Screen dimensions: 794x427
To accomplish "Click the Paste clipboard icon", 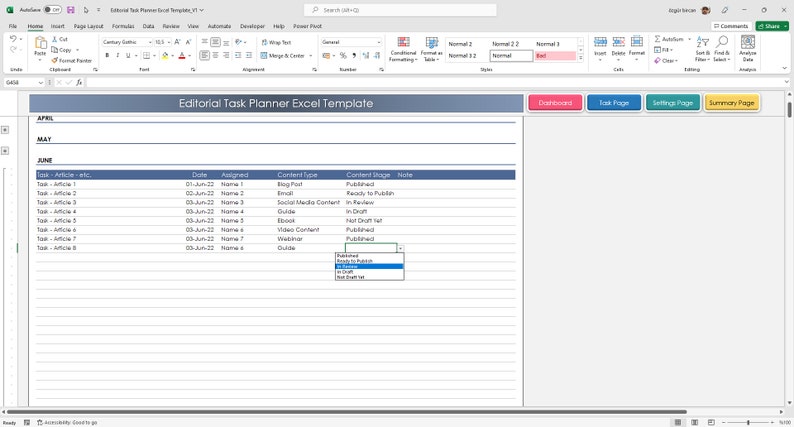I will point(40,43).
